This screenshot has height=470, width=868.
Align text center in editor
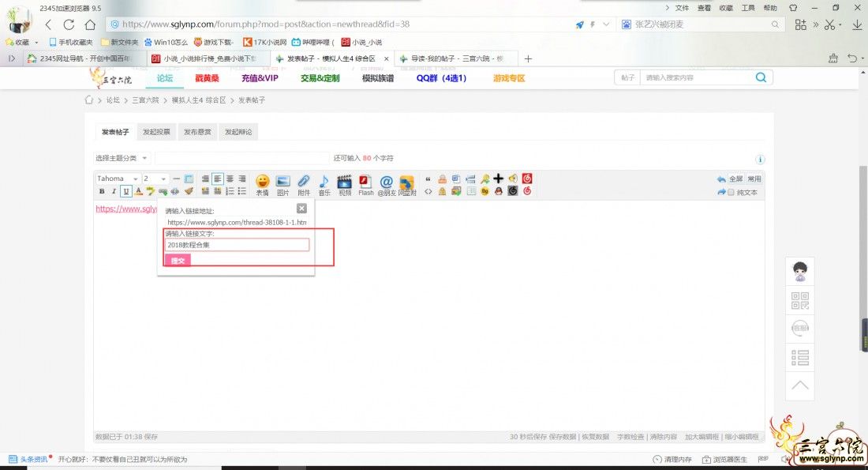pyautogui.click(x=230, y=179)
